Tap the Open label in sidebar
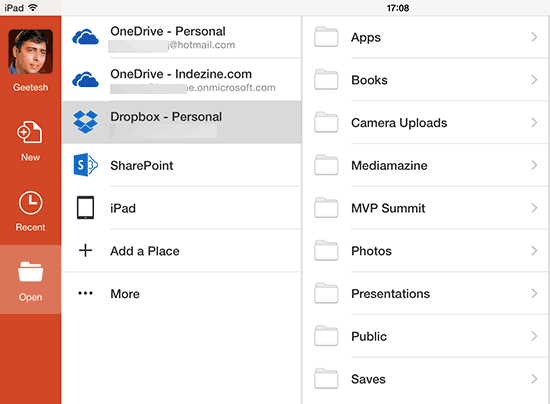 pyautogui.click(x=31, y=297)
